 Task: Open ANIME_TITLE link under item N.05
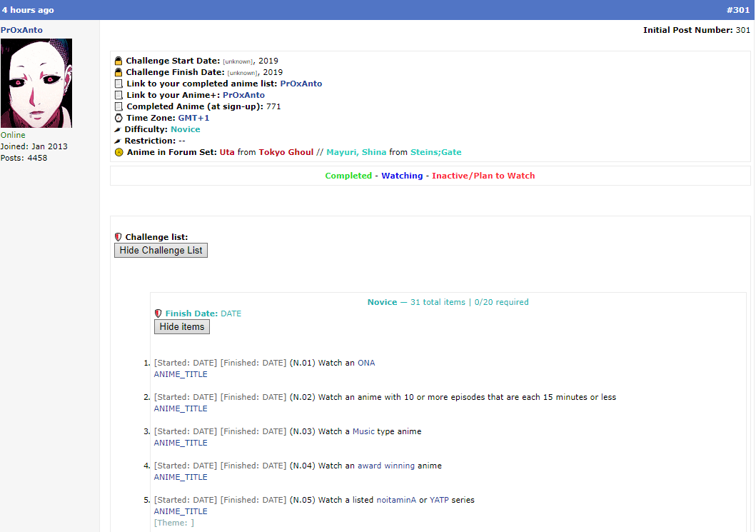pos(181,511)
